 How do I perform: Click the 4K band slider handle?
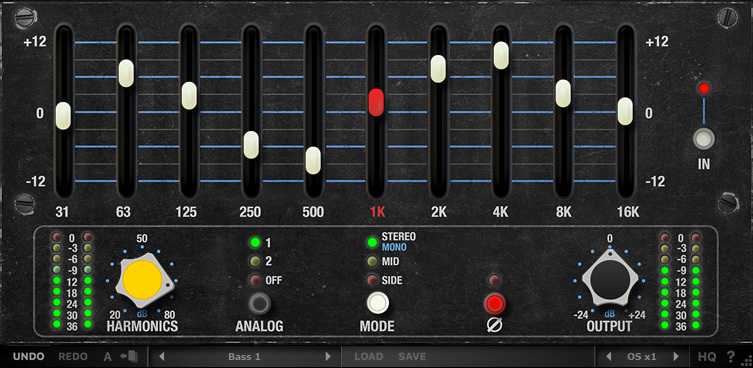(501, 55)
